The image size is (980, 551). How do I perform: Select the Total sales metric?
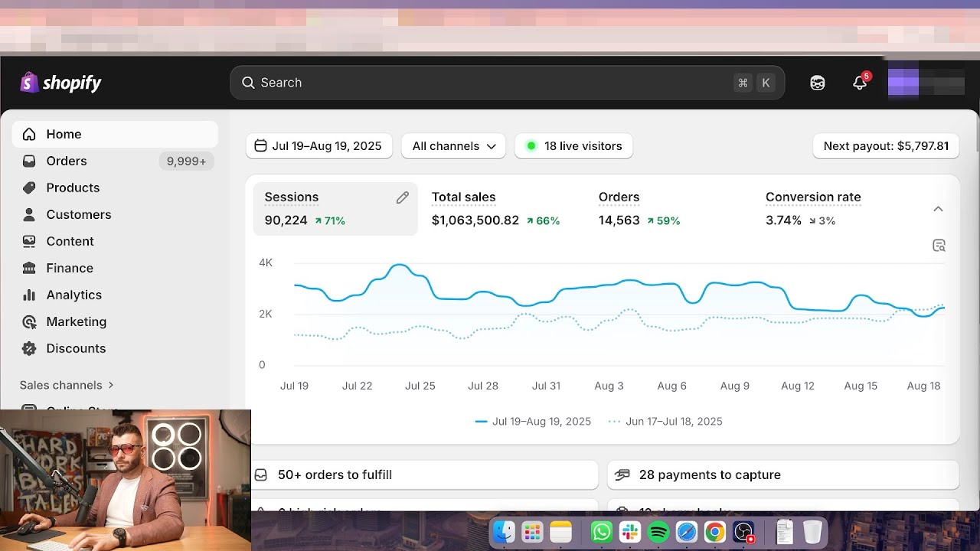pos(502,209)
